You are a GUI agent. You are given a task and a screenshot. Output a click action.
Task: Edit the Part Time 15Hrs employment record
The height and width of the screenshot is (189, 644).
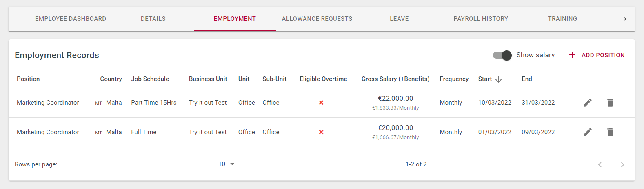588,103
